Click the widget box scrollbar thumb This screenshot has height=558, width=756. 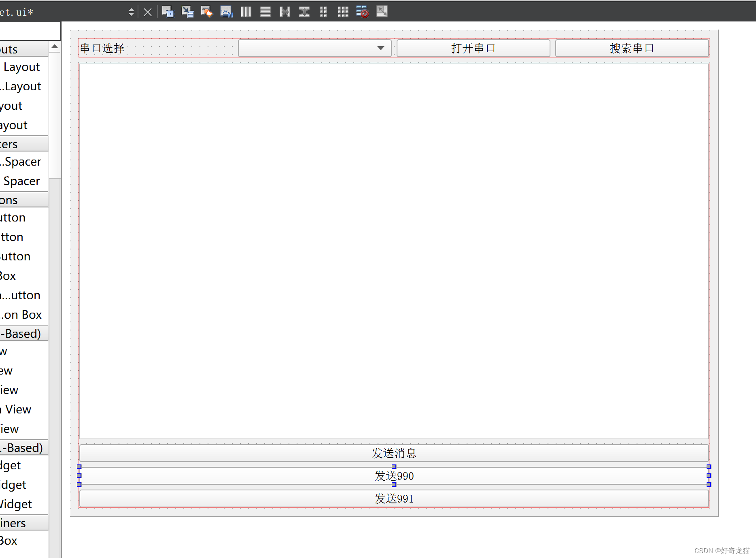55,115
